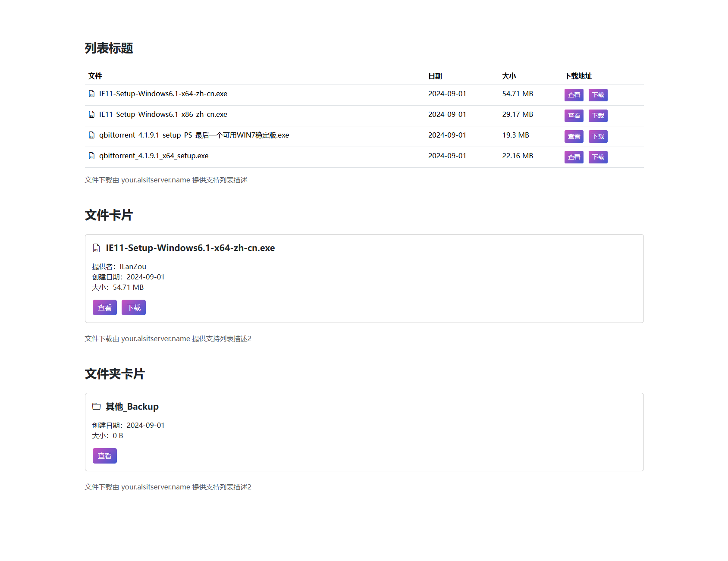
Task: Click 大小: 0 B in the folder card
Action: (x=107, y=436)
